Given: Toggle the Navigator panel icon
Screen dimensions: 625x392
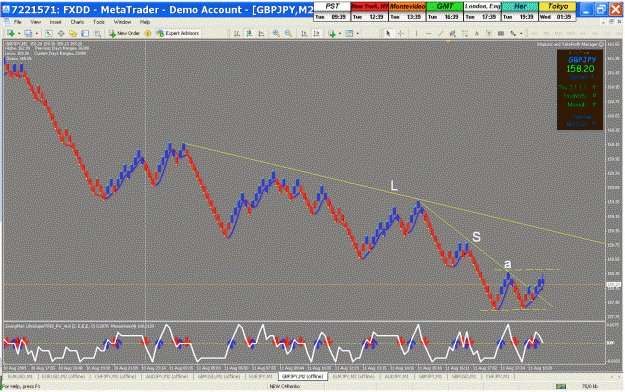Looking at the screenshot, I should coord(73,33).
